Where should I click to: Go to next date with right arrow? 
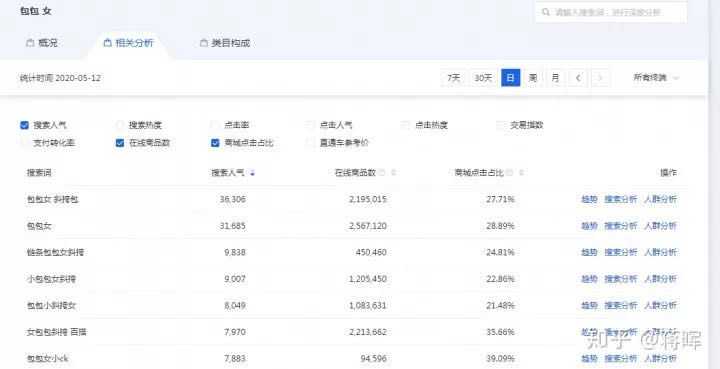600,78
